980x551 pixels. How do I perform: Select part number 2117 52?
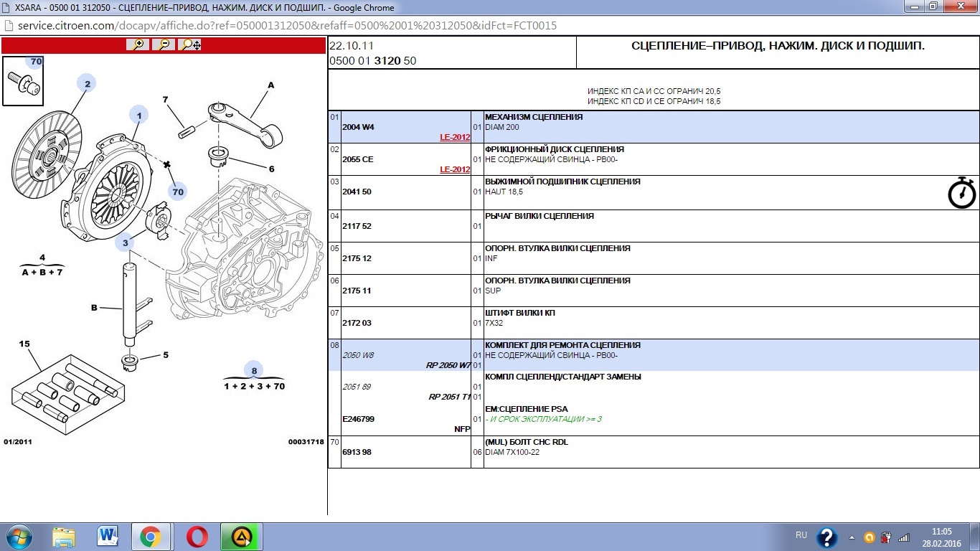(x=357, y=226)
